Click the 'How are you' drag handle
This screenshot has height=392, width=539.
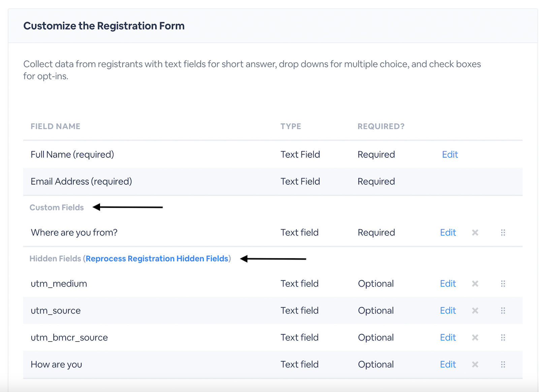pyautogui.click(x=503, y=365)
